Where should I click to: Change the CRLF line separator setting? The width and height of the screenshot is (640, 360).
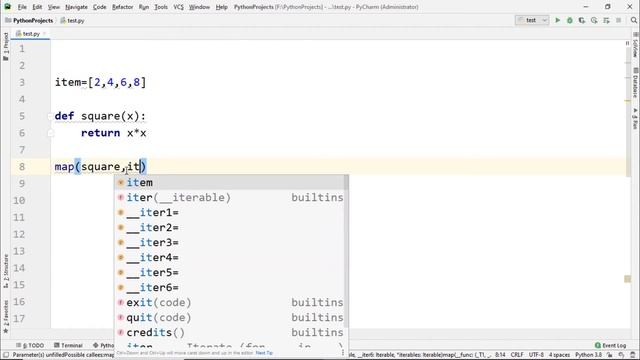(x=517, y=355)
